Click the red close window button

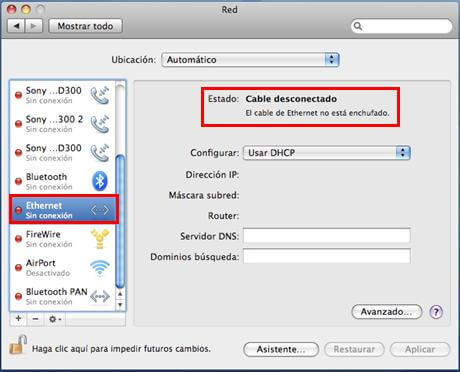11,9
